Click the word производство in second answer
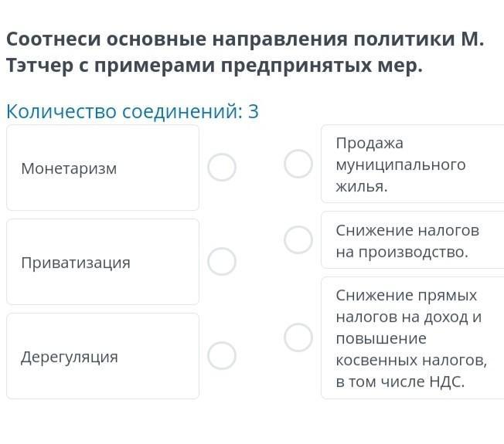Screen dimensions: 504x444 [414, 253]
